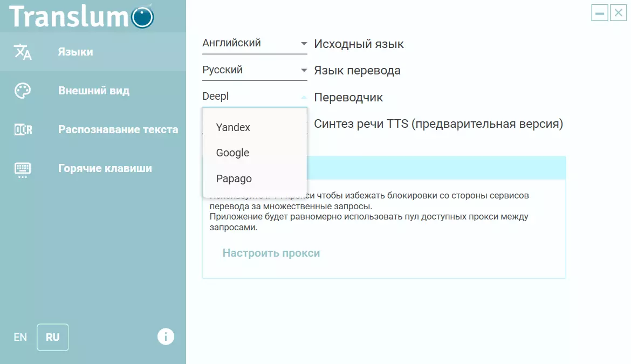
Task: Click the OCR icon in sidebar
Action: 23,129
